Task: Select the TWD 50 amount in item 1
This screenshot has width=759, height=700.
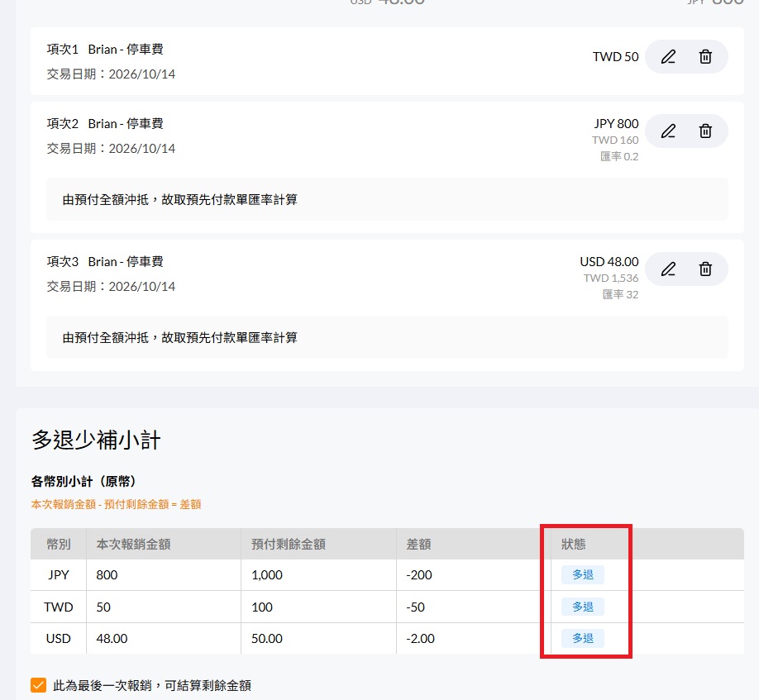Action: coord(615,57)
